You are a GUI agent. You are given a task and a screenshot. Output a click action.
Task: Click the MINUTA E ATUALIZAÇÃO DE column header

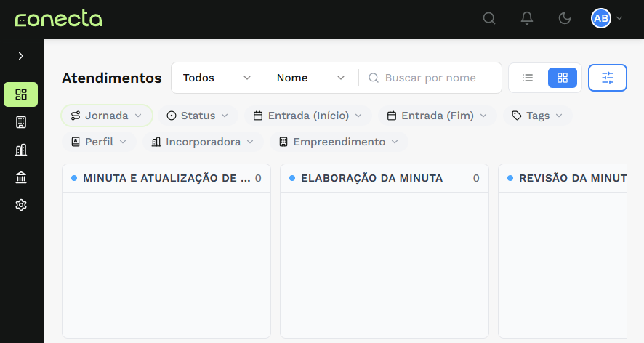point(166,178)
